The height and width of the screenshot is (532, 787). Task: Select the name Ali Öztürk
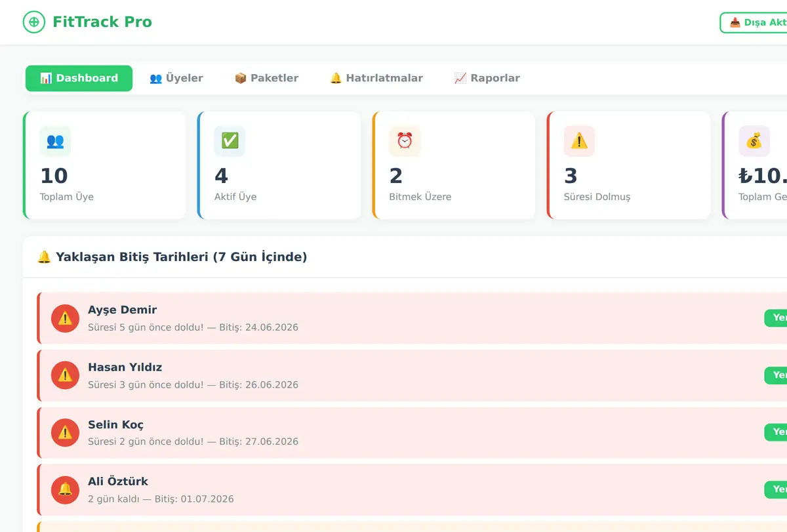pos(118,481)
